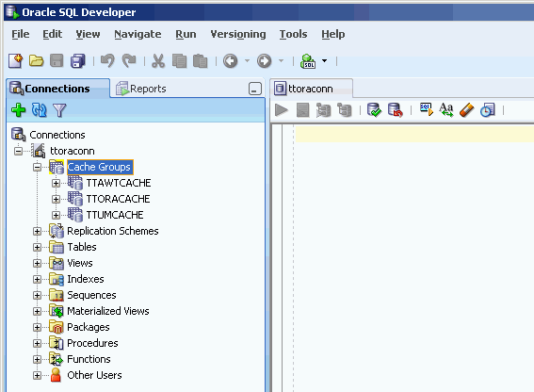The width and height of the screenshot is (534, 392).
Task: Expand the Views node
Action: [37, 263]
